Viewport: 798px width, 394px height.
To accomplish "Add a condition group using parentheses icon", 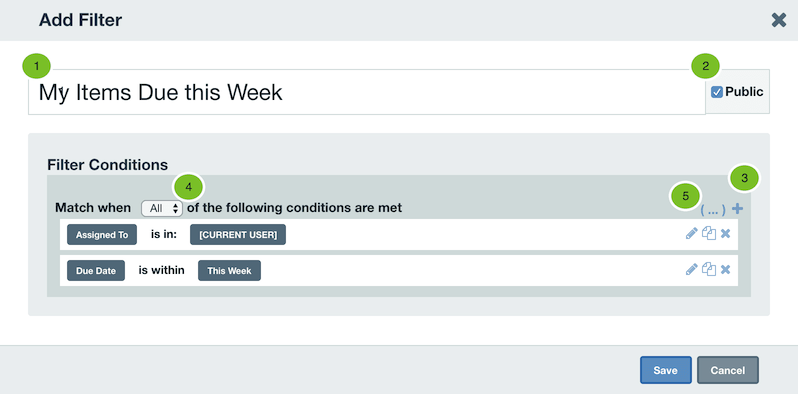I will tap(713, 209).
